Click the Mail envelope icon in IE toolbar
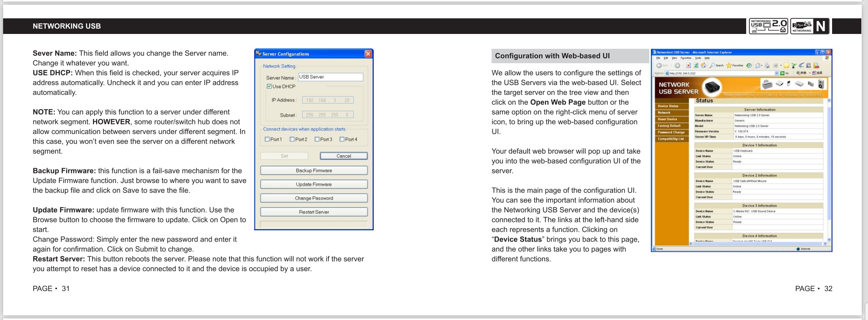Screen dimensions: 868x320 [757, 66]
